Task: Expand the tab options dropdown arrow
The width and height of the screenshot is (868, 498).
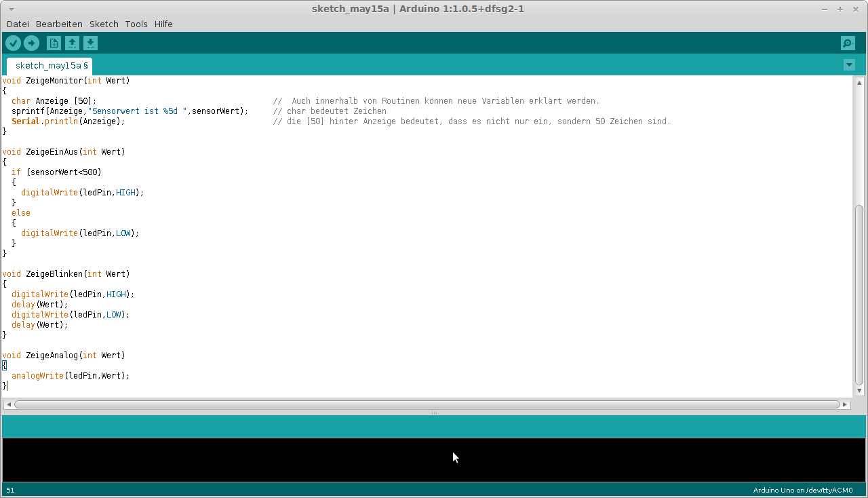Action: 849,65
